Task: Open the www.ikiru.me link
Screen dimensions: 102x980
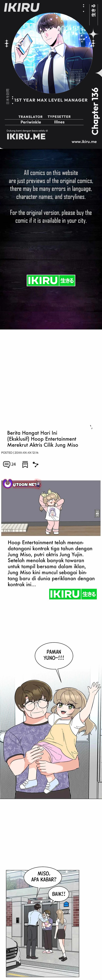Action: click(x=84, y=141)
